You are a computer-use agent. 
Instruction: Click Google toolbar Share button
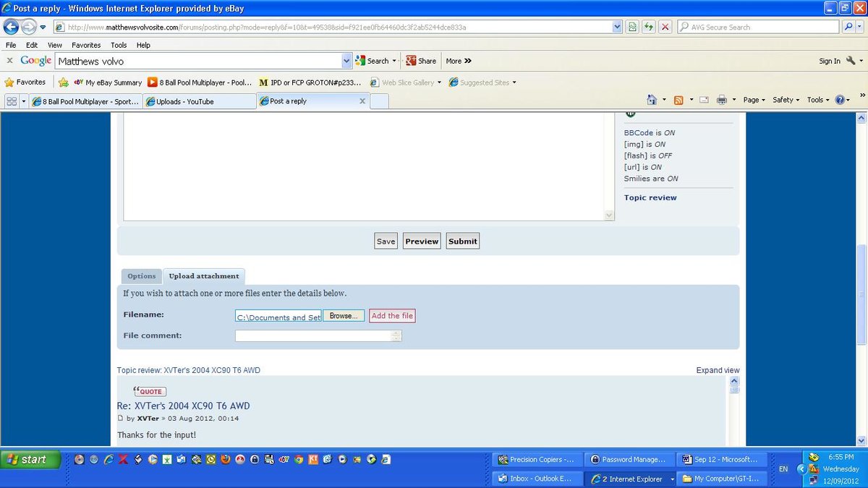(421, 61)
